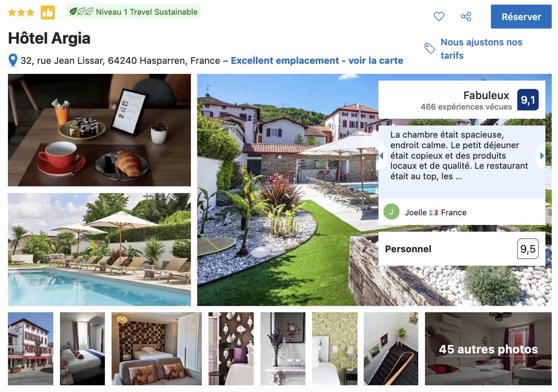Open the green patterned wallpaper thumbnail
Viewport: 558px width, 392px height.
point(335,349)
